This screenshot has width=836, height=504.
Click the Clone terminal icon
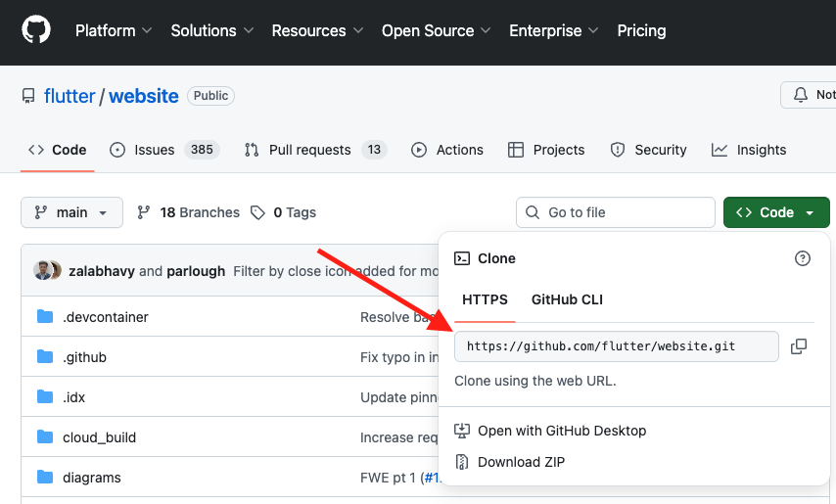coord(462,258)
